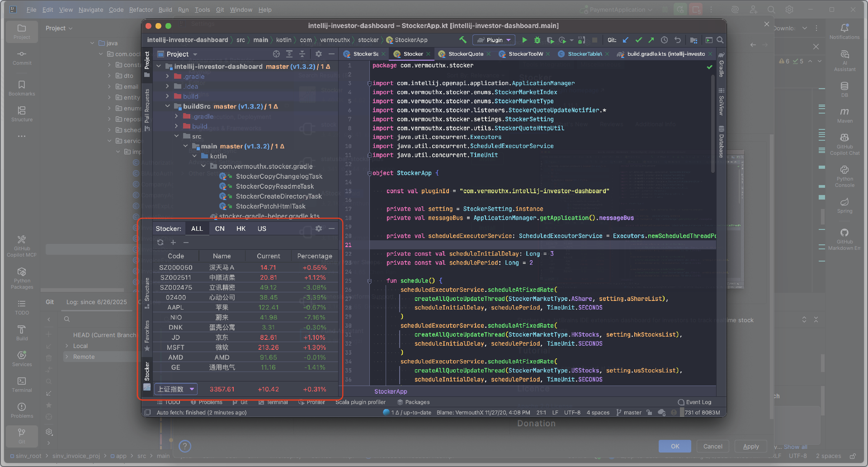Viewport: 868px width, 467px height.
Task: Expand the dto folder in background tree
Action: 109,76
